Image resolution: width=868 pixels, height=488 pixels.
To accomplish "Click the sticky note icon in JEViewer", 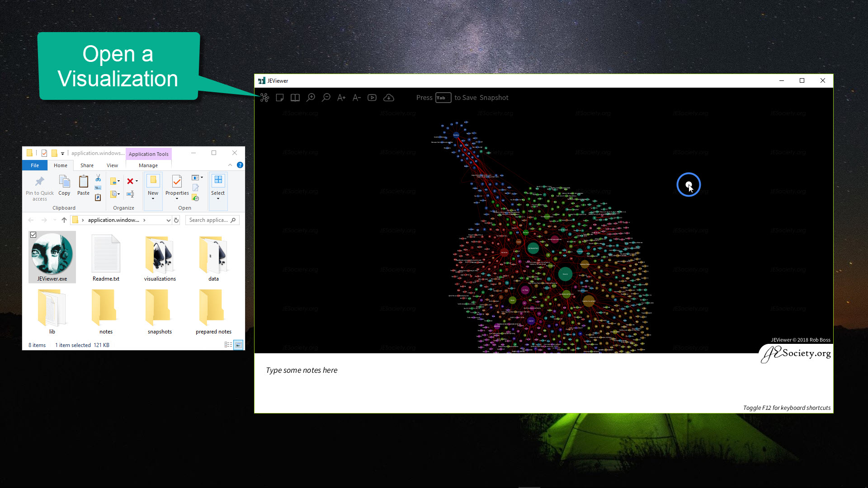I will 280,98.
